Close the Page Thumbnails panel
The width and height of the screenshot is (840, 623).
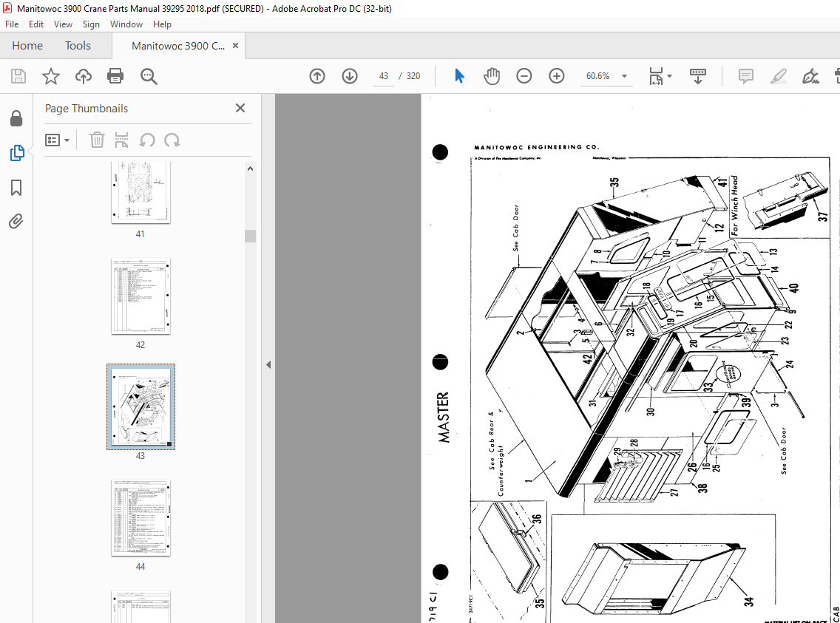pos(240,108)
